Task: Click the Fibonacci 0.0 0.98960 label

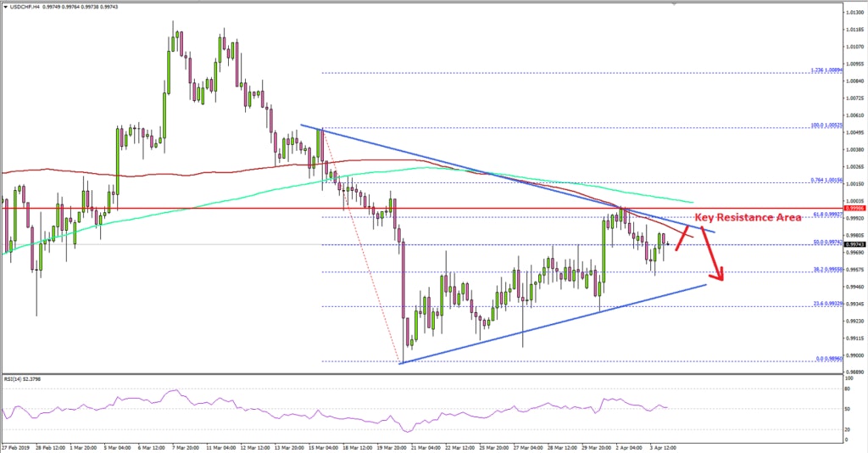Action: (x=829, y=359)
